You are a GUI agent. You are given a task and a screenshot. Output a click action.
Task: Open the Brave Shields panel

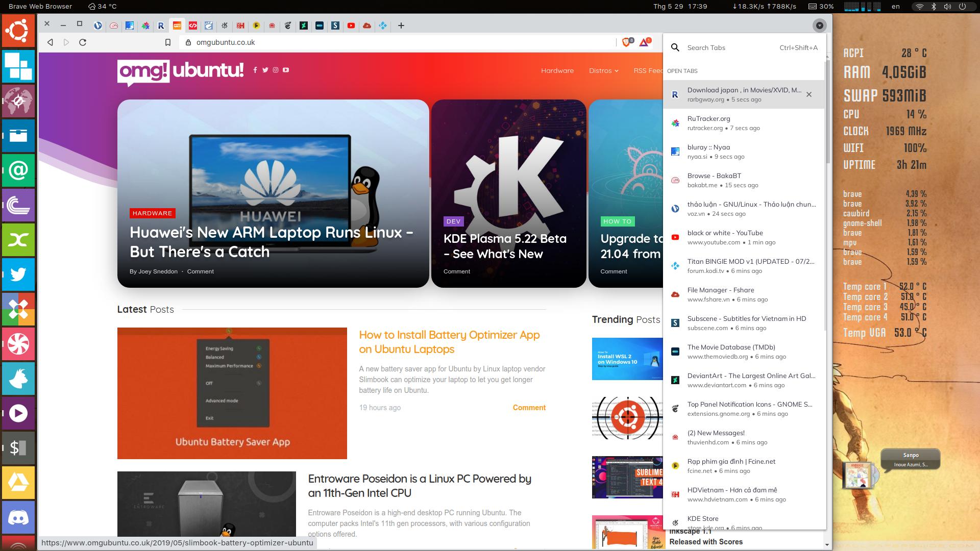click(627, 42)
